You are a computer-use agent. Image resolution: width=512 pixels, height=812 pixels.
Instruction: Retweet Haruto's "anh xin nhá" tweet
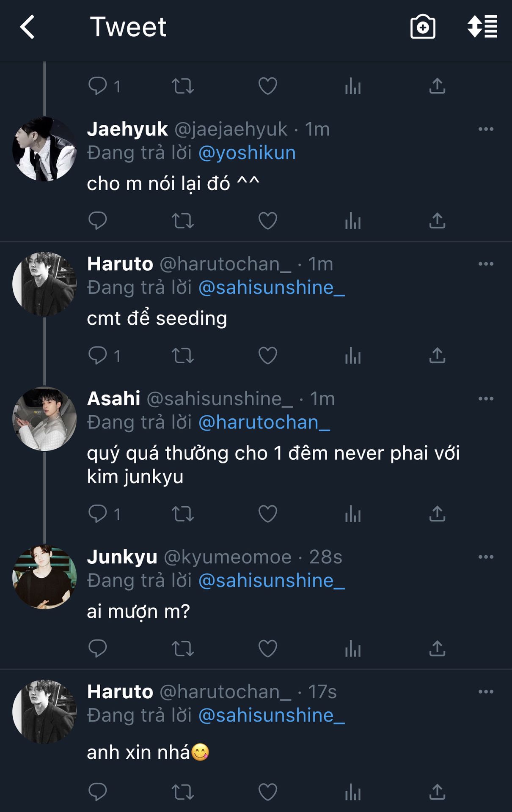pyautogui.click(x=183, y=792)
